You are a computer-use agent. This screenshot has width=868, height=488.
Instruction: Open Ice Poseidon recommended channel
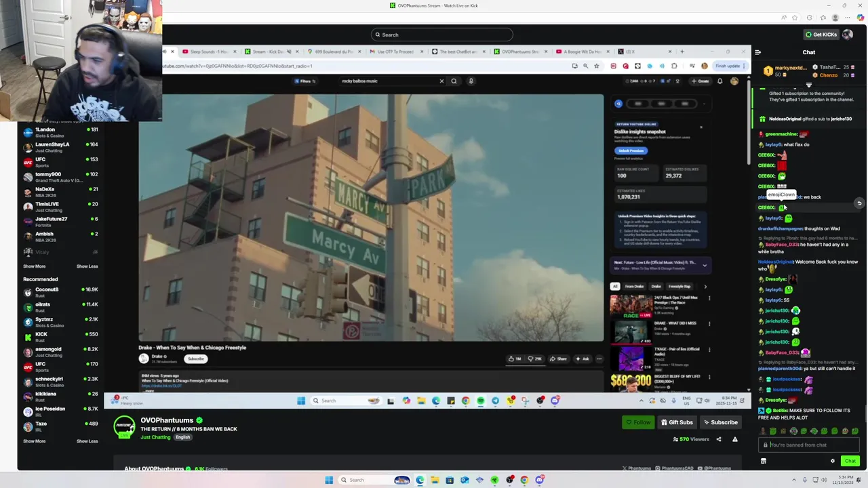[61, 411]
